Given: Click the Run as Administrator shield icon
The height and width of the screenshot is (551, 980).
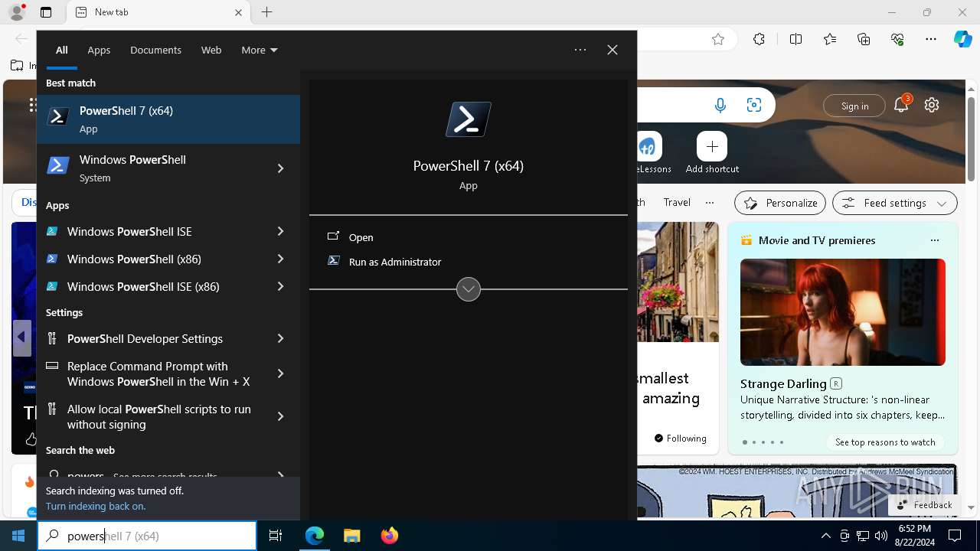Looking at the screenshot, I should click(333, 261).
